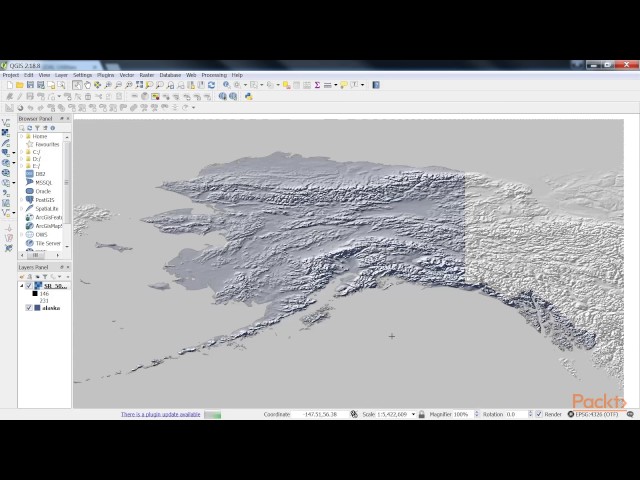This screenshot has height=480, width=640.
Task: Toggle the Render checkbox in status bar
Action: tap(539, 414)
